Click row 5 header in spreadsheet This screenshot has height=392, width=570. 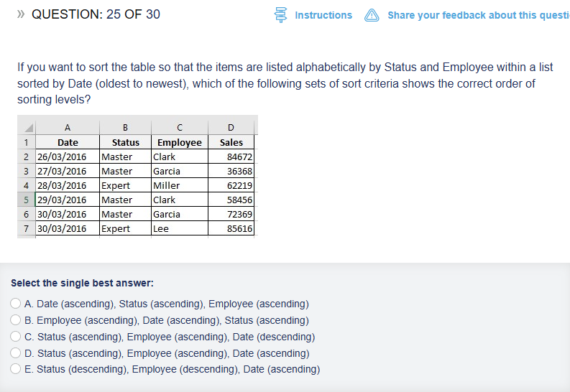(26, 200)
